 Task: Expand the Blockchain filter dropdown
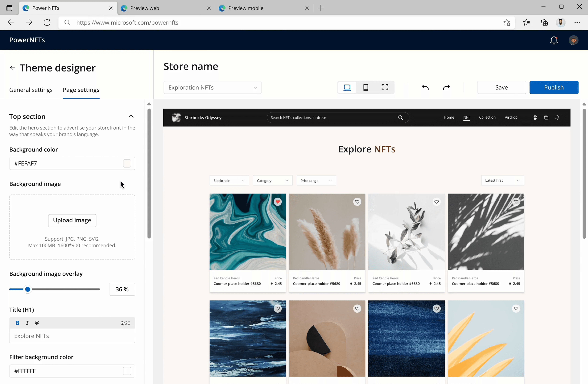pyautogui.click(x=229, y=181)
